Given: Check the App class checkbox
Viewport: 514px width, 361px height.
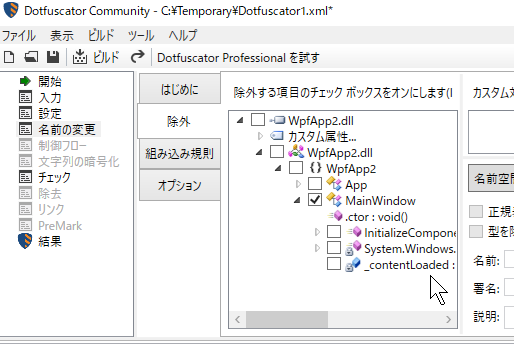Looking at the screenshot, I should coord(315,184).
